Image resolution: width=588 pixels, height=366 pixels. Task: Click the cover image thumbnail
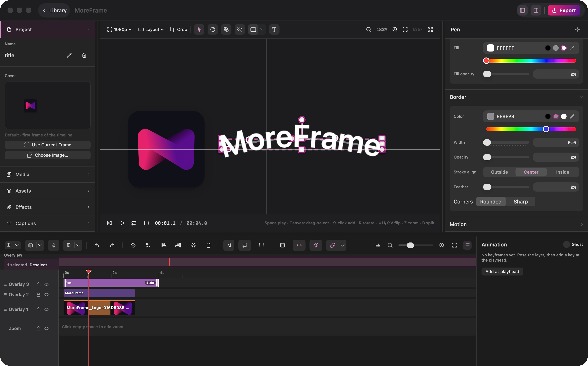(x=48, y=106)
